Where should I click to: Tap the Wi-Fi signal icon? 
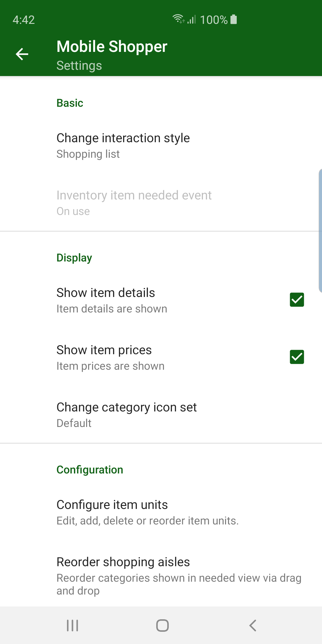(178, 19)
